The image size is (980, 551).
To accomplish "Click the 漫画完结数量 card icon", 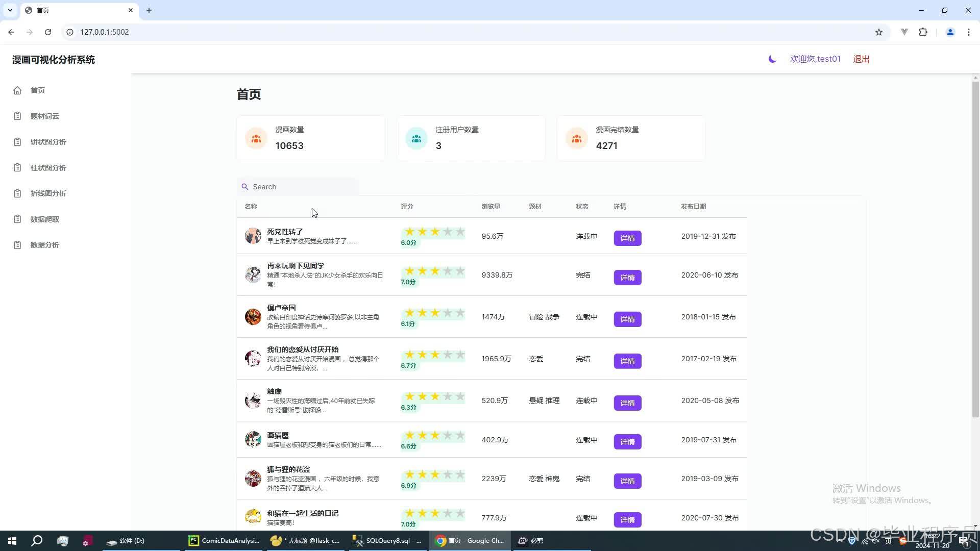I will tap(577, 138).
